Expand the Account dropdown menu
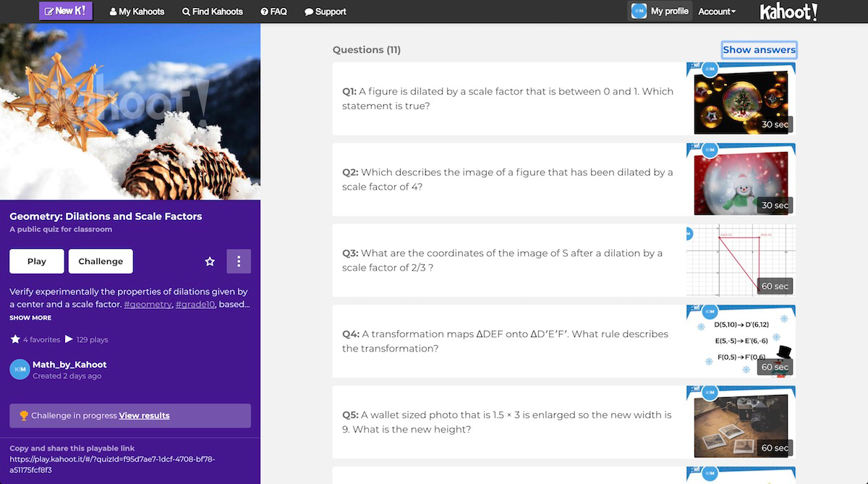The height and width of the screenshot is (484, 868). (x=717, y=12)
